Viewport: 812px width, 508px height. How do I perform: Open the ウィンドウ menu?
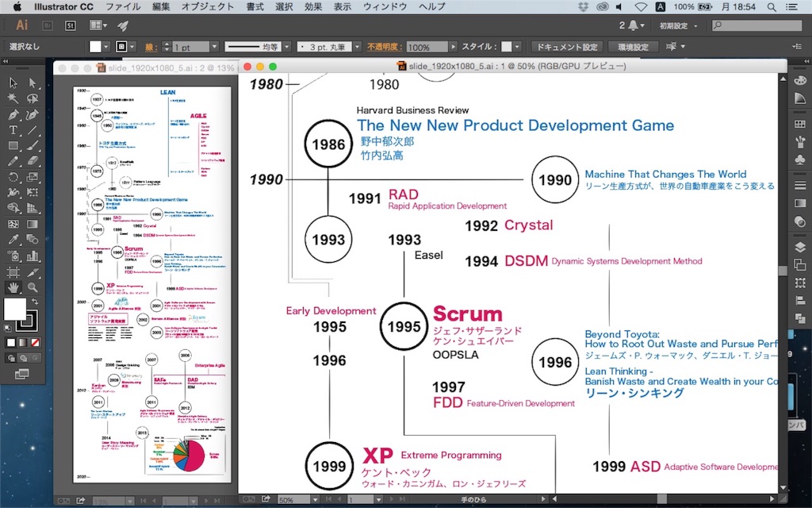[x=385, y=6]
